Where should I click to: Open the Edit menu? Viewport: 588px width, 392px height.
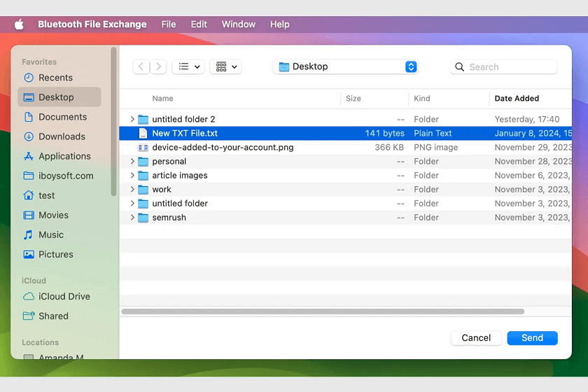point(199,24)
